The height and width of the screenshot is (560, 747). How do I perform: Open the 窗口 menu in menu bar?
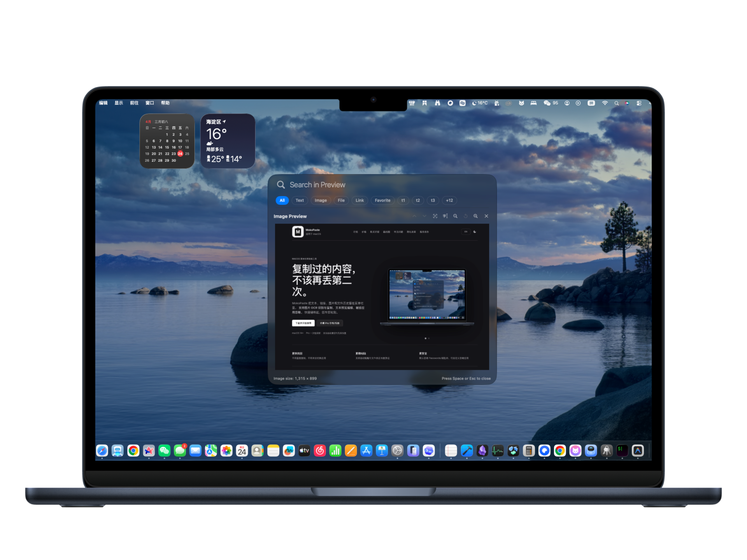tap(150, 103)
